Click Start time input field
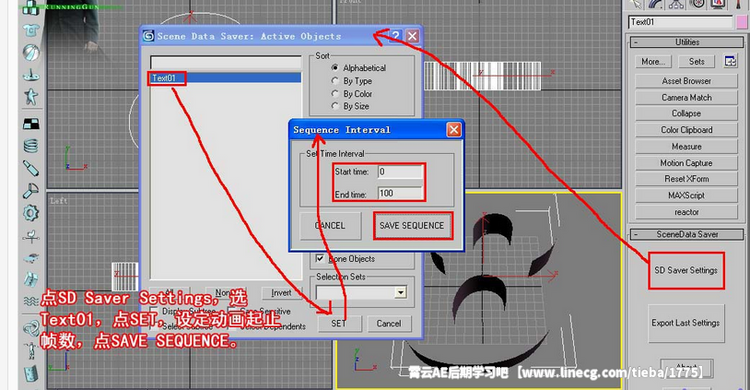Viewport: 750px width, 390px height. coord(400,171)
